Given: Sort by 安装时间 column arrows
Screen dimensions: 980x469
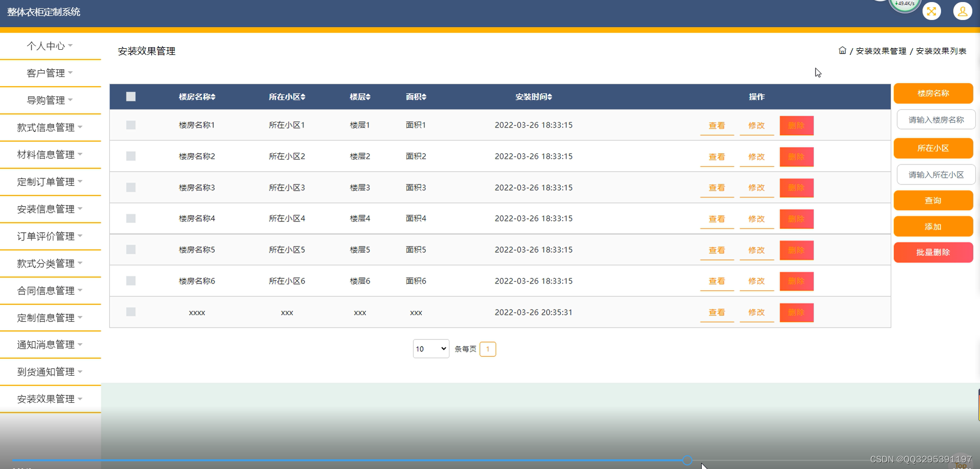Looking at the screenshot, I should pos(549,97).
